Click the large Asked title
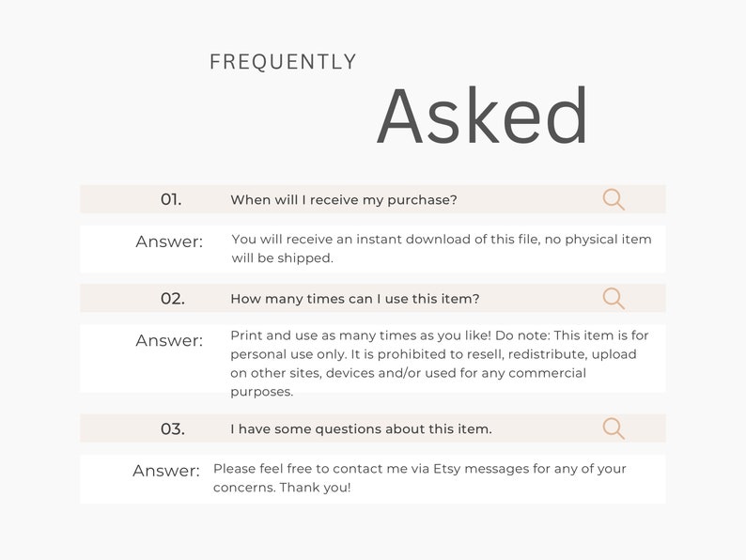Image resolution: width=746 pixels, height=560 pixels. point(482,116)
